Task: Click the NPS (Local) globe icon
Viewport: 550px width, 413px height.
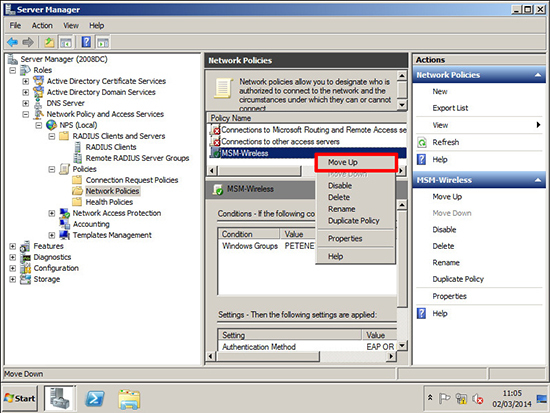Action: (x=51, y=125)
